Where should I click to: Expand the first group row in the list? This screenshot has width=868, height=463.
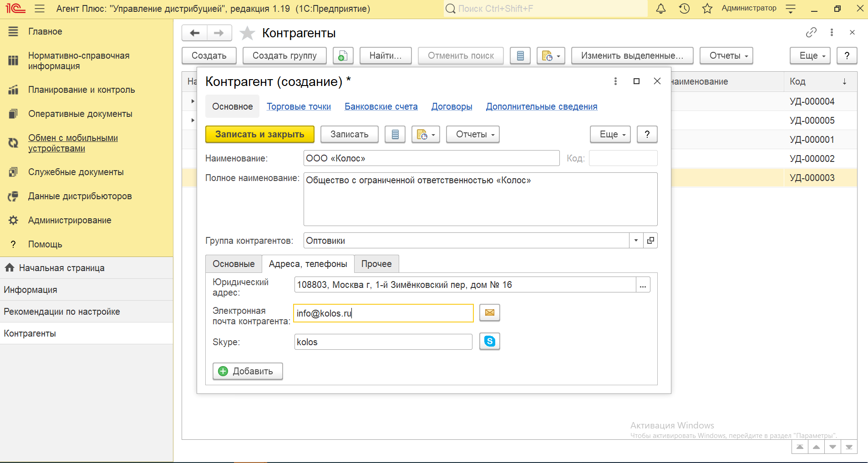tap(193, 101)
